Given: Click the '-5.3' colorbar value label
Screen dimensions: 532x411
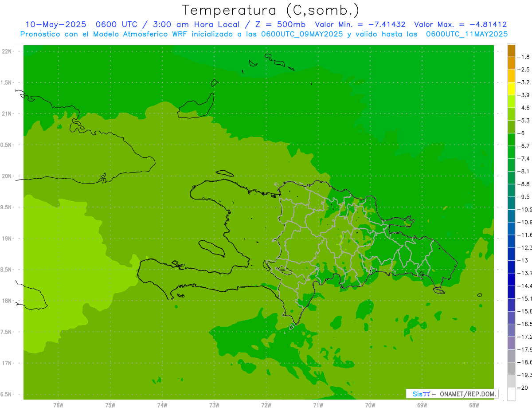Looking at the screenshot, I should (524, 120).
